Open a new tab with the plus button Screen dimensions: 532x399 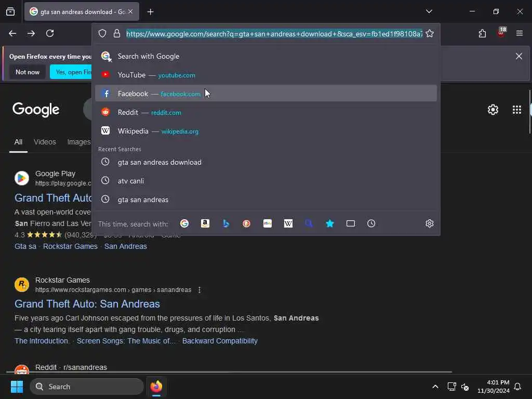150,12
